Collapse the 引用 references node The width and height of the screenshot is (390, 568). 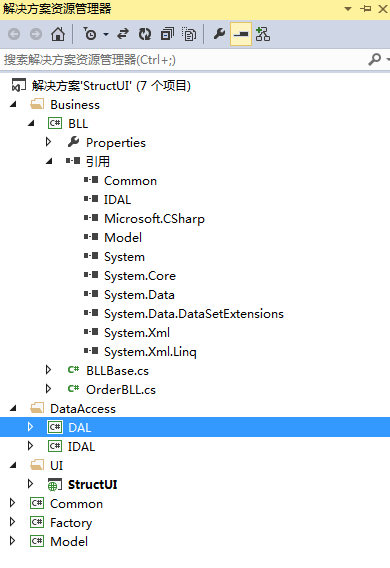[x=49, y=162]
